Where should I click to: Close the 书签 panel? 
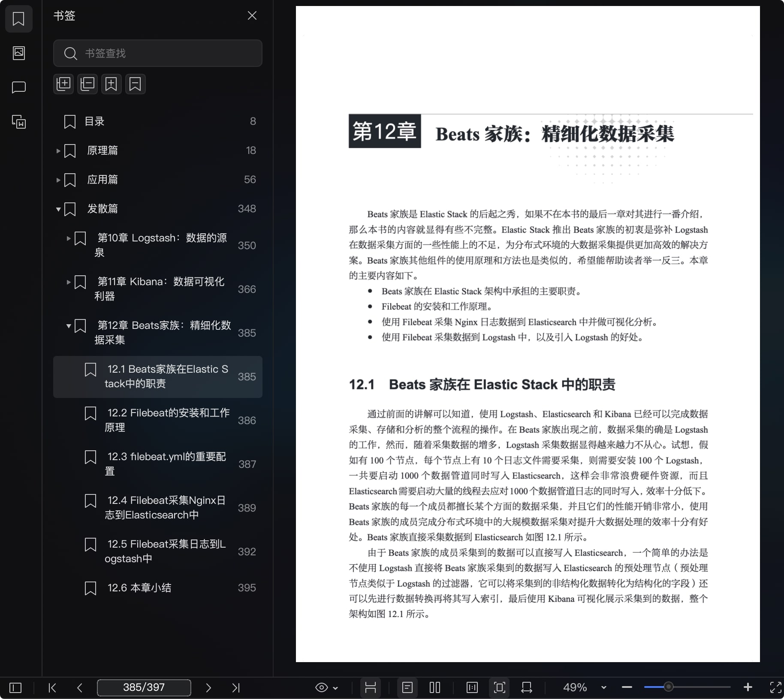[x=252, y=16]
